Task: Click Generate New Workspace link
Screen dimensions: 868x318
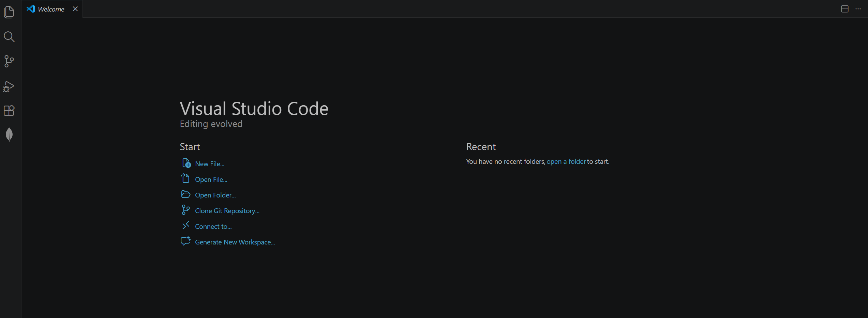Action: (x=235, y=242)
